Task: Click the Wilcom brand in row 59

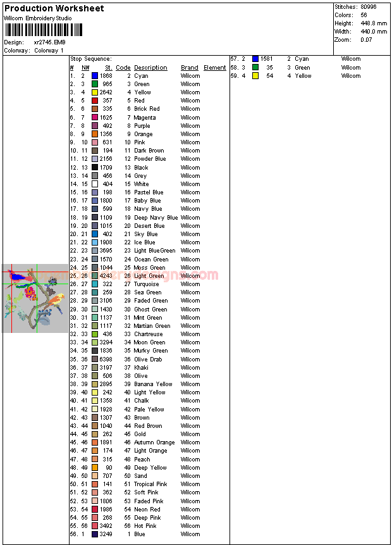Action: coord(351,76)
